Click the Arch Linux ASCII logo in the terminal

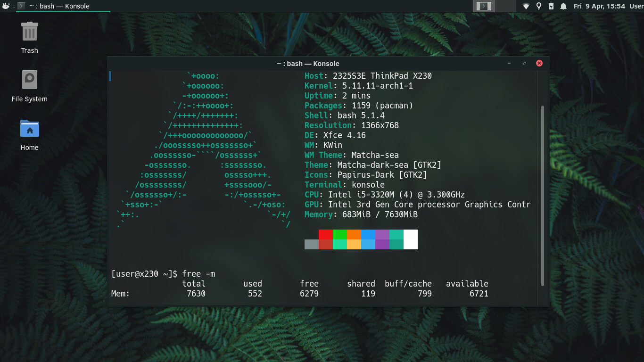coord(203,150)
